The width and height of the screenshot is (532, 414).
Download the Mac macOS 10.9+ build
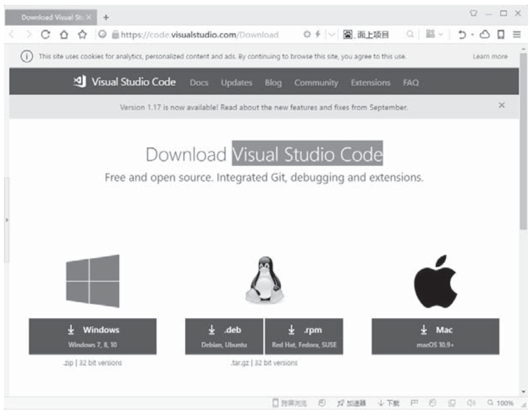[x=435, y=336]
